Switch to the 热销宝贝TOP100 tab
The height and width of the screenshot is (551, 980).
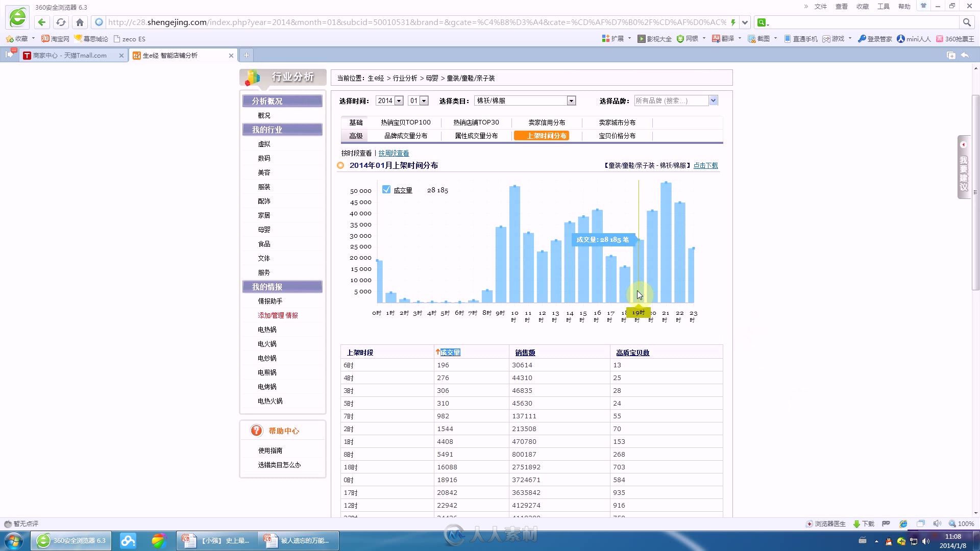406,122
